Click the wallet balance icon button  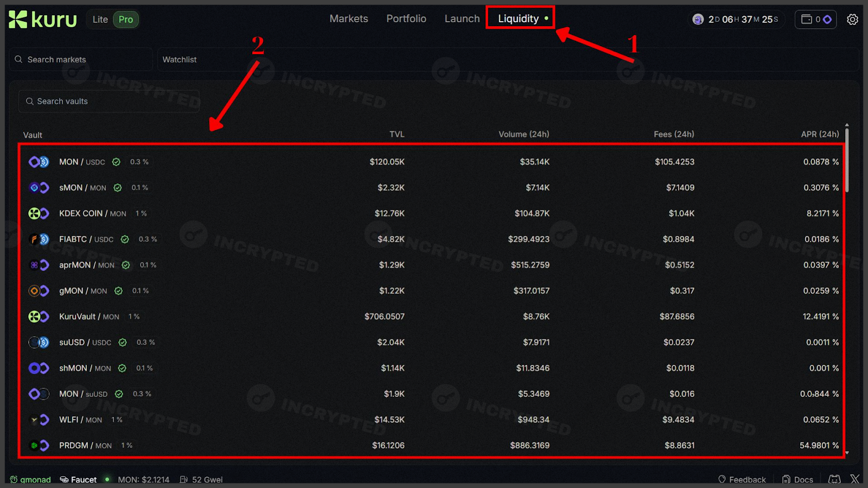coord(816,20)
